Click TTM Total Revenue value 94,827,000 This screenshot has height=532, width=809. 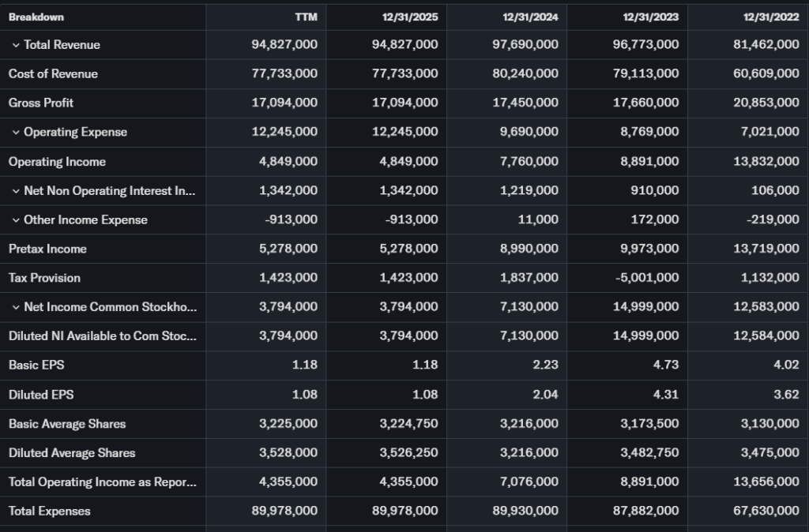[x=284, y=45]
